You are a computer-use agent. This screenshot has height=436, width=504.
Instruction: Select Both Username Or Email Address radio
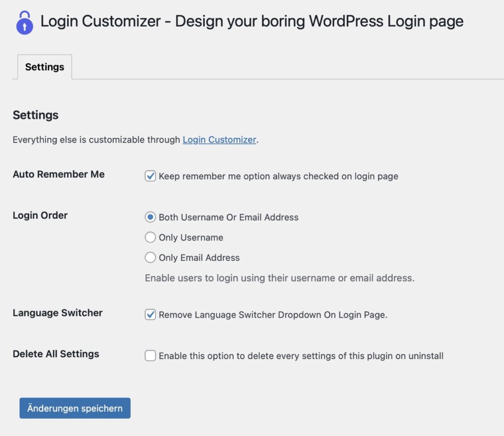(x=150, y=217)
